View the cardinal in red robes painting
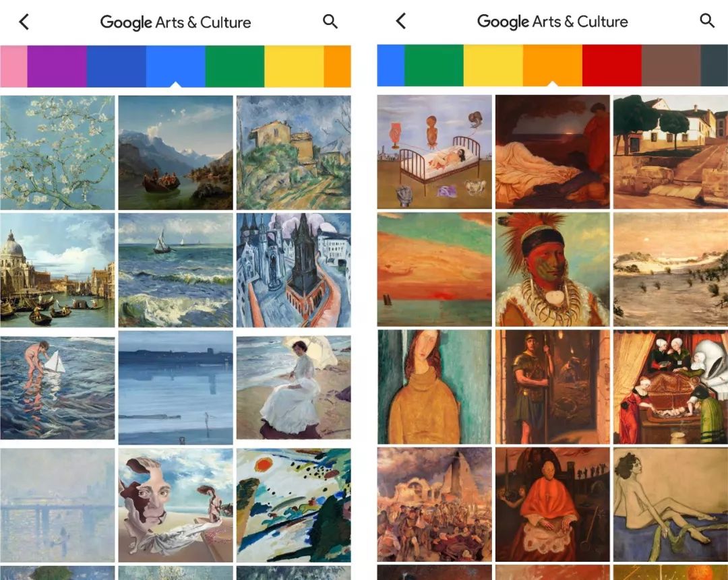 pos(553,505)
